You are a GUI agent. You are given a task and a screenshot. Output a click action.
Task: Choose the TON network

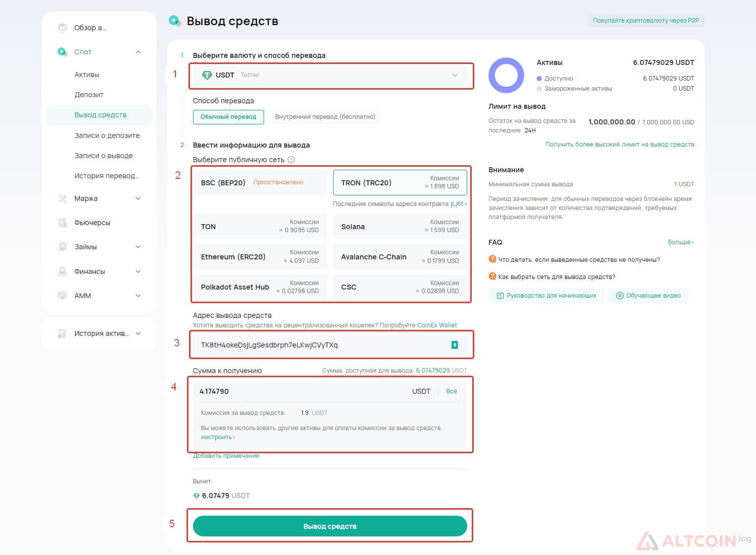(260, 226)
